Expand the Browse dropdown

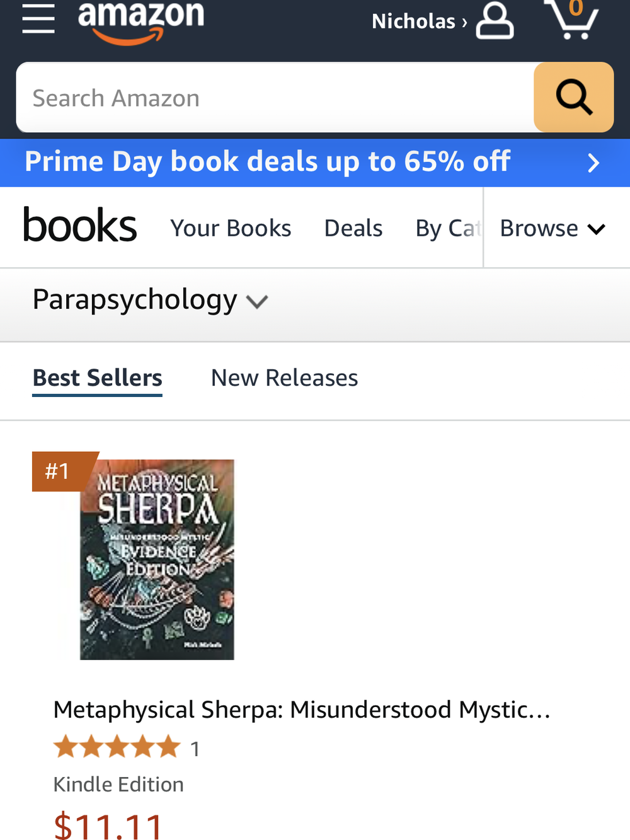(x=552, y=228)
